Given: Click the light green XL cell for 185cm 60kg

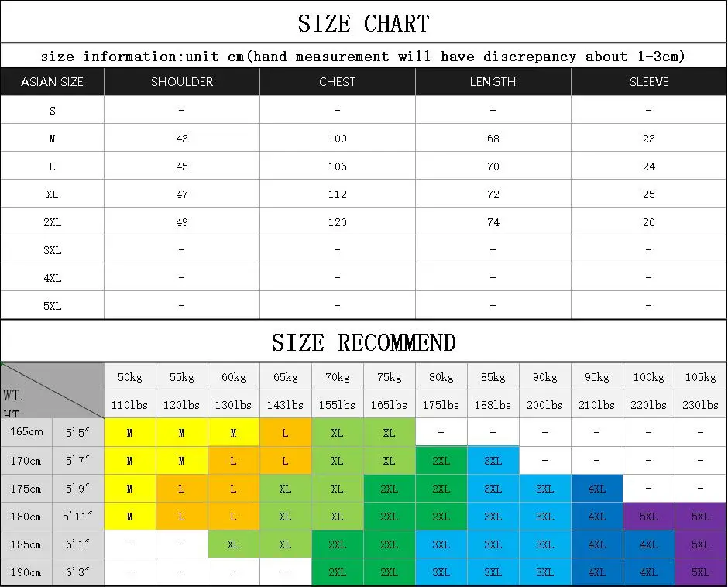Looking at the screenshot, I should coord(234,544).
